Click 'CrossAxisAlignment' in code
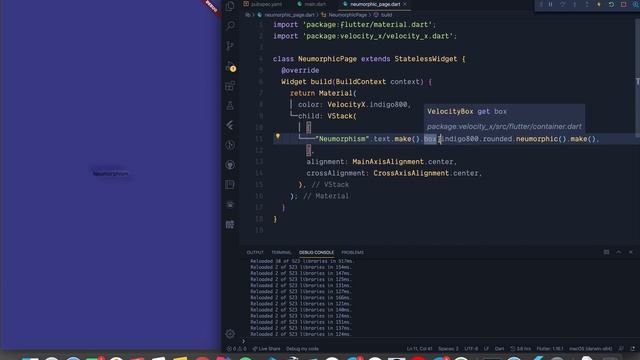Screen dimensions: 640x360 (x=411, y=173)
